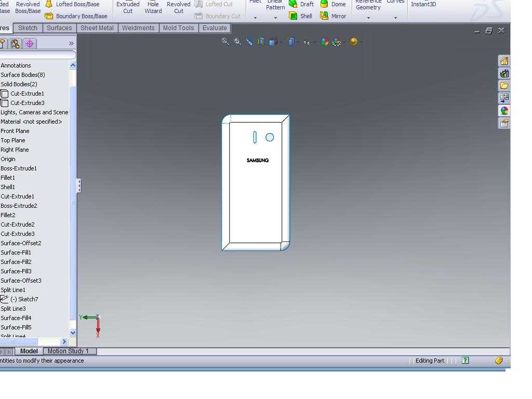
Task: Open SolidWorks Resources home icon
Action: [504, 61]
